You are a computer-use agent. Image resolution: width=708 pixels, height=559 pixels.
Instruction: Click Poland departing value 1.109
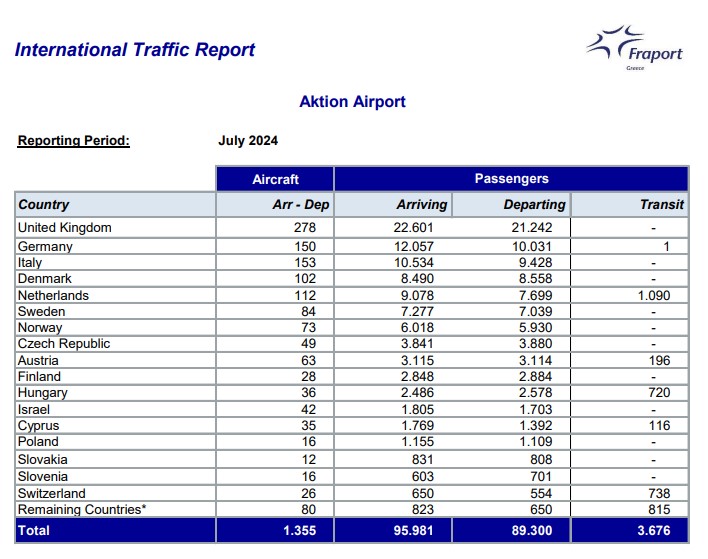tap(535, 442)
